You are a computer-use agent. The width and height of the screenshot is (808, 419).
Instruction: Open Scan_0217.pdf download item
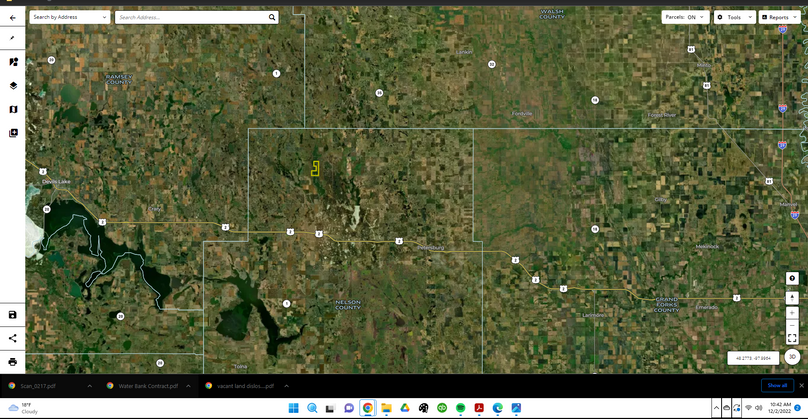38,385
